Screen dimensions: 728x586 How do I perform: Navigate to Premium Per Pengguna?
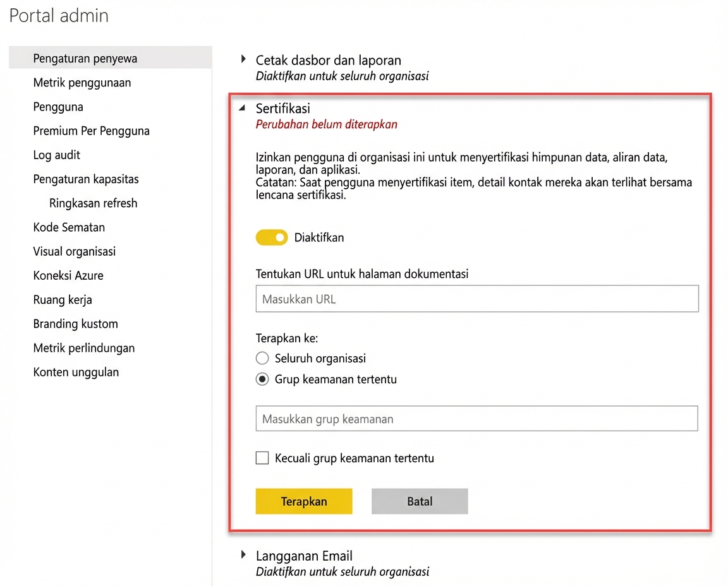(91, 131)
